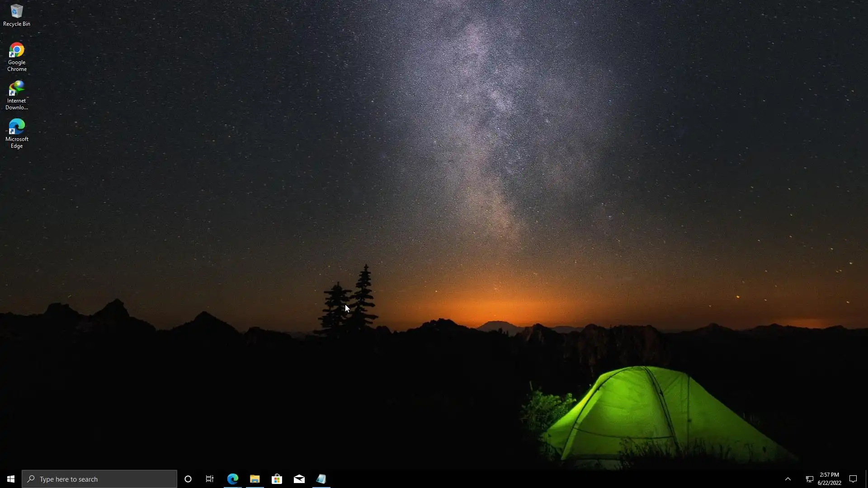Screen dimensions: 868x488
Task: Switch to Microsoft Edge in the taskbar
Action: 233,479
